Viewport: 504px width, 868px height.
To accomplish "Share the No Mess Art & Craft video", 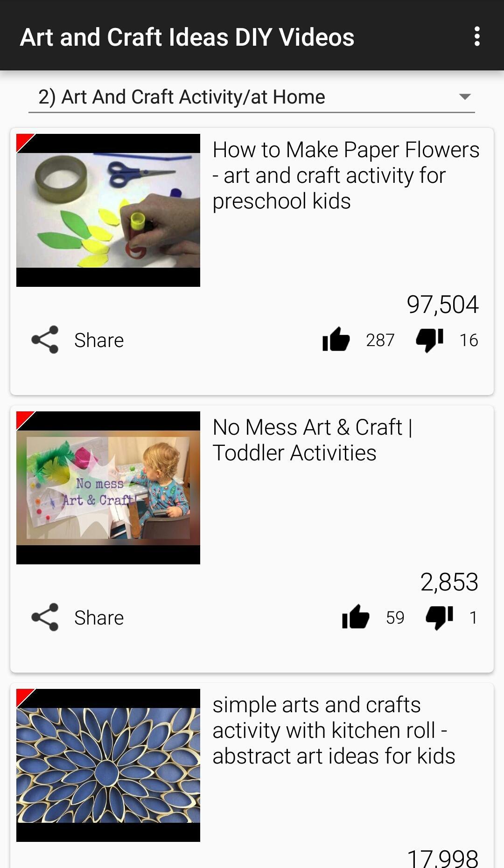I will (99, 618).
